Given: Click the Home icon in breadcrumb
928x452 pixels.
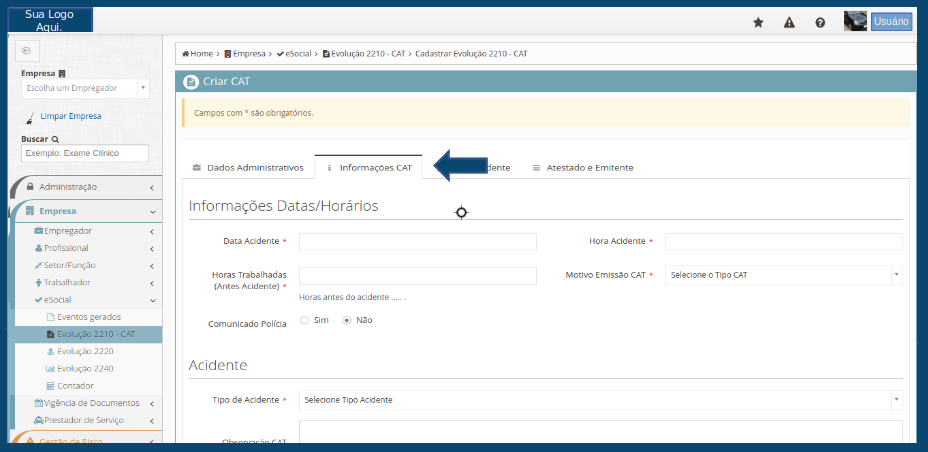Looking at the screenshot, I should pyautogui.click(x=186, y=53).
